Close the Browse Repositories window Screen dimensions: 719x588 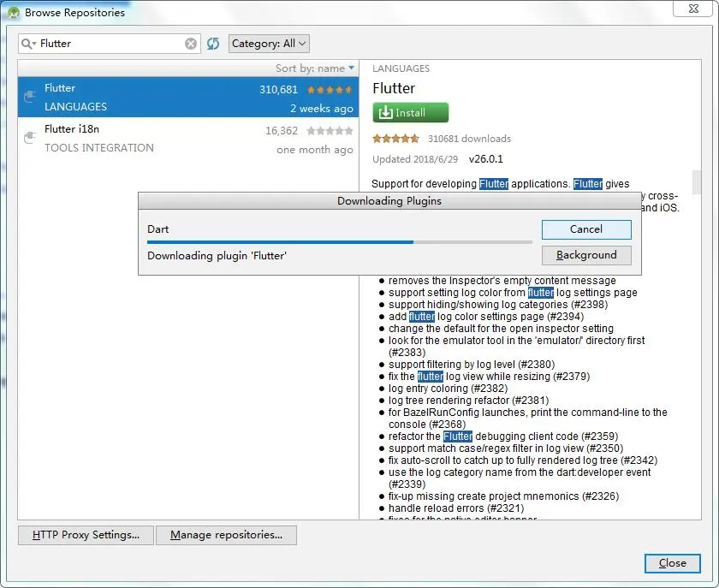click(694, 9)
